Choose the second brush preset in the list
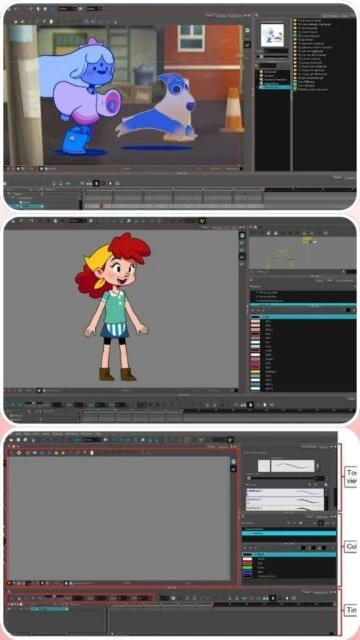 [285, 501]
